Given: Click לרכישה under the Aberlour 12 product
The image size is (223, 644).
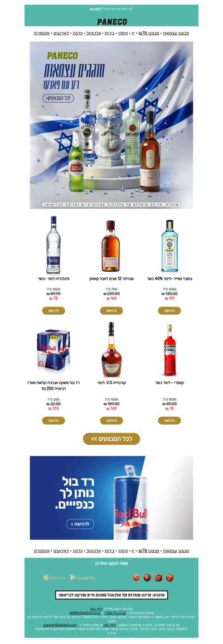Looking at the screenshot, I should (111, 311).
